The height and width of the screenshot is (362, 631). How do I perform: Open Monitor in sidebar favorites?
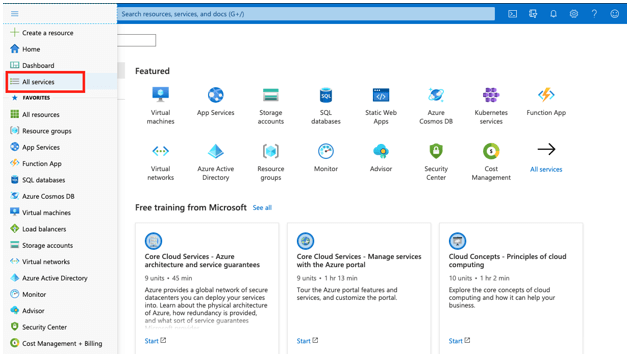pos(28,294)
